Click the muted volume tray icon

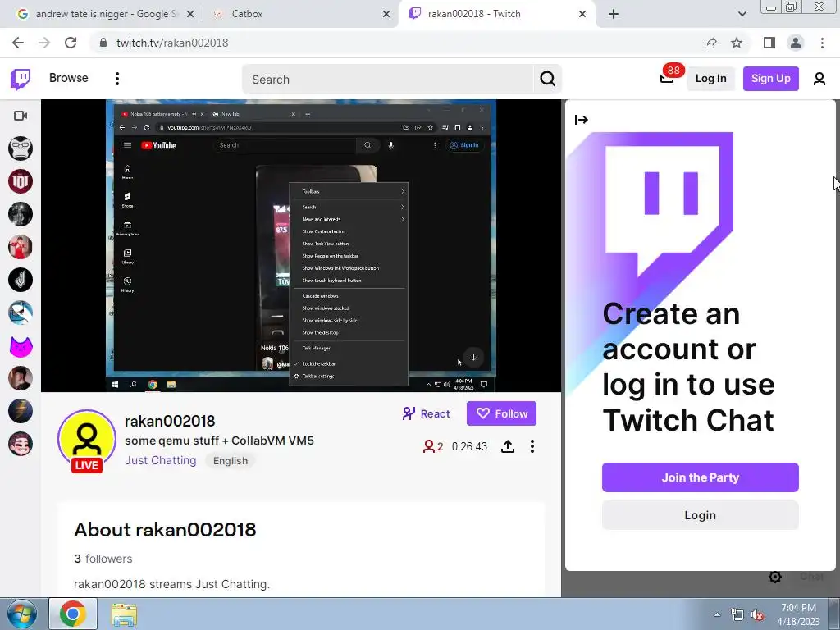(x=757, y=614)
